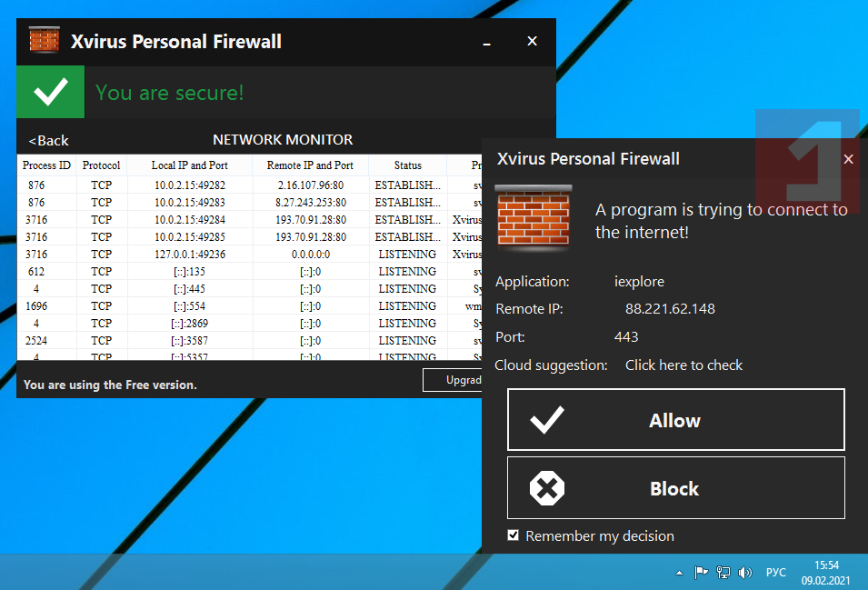The image size is (868, 590).
Task: Select process ID 2524 row
Action: pos(249,340)
